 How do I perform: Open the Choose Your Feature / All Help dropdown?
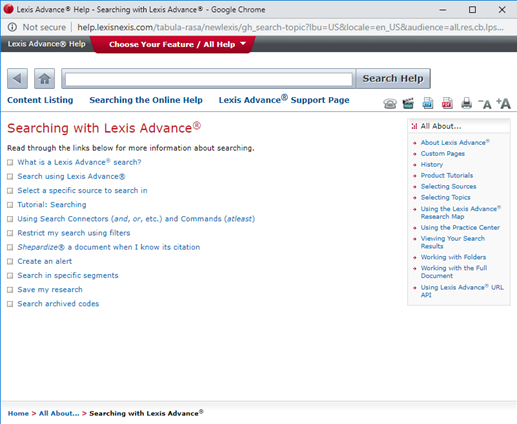tap(173, 44)
